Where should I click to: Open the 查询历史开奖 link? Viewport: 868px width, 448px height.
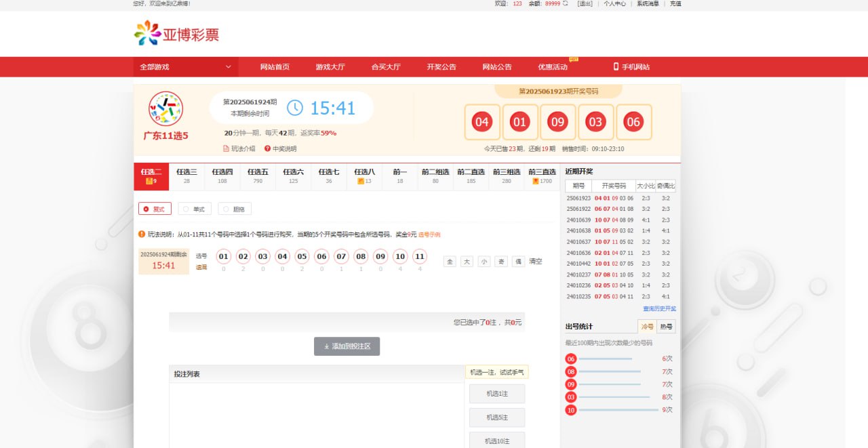pyautogui.click(x=659, y=308)
